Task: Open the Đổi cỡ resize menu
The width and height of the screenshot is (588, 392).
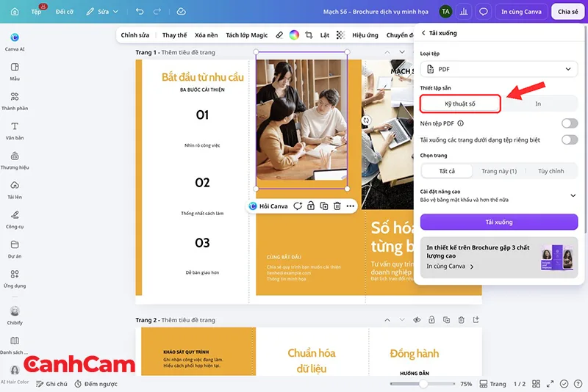Action: pos(65,12)
